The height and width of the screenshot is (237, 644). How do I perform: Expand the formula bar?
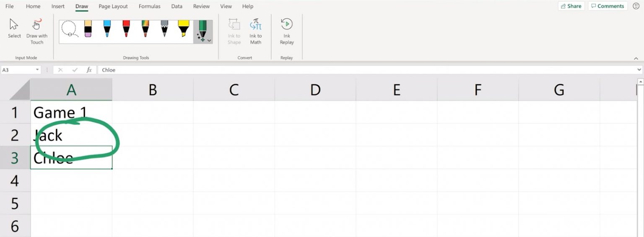[x=639, y=70]
